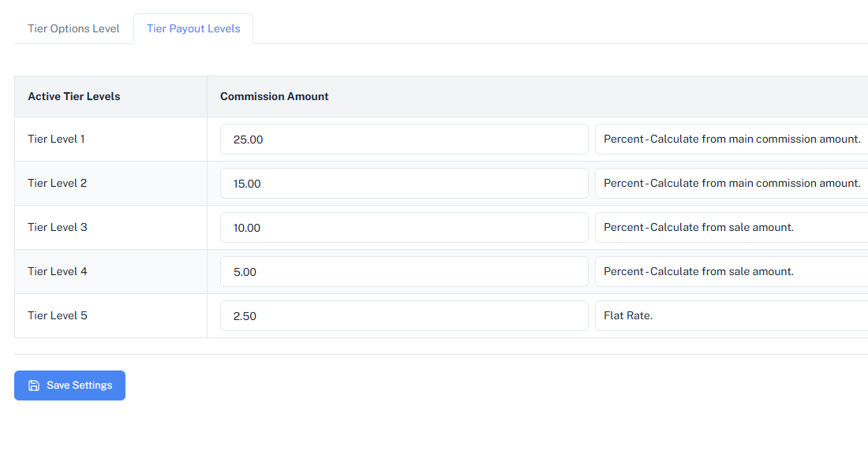Click the 10.00 commission input for Tier Level 3
The image size is (868, 473).
pyautogui.click(x=404, y=227)
